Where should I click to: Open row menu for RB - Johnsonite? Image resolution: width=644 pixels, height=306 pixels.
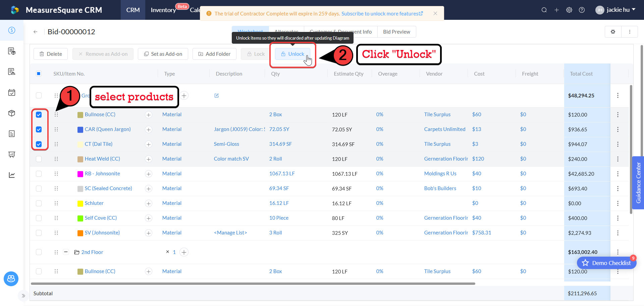pyautogui.click(x=618, y=174)
